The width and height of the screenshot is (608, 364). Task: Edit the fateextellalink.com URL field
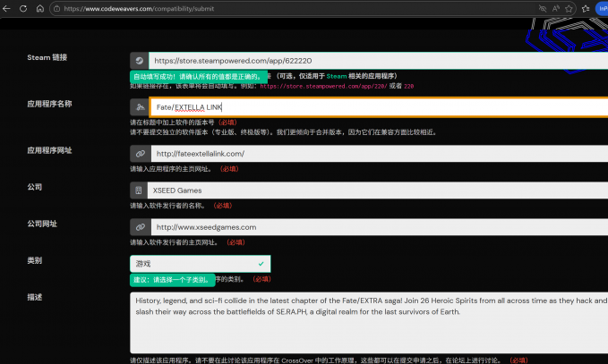pyautogui.click(x=380, y=154)
